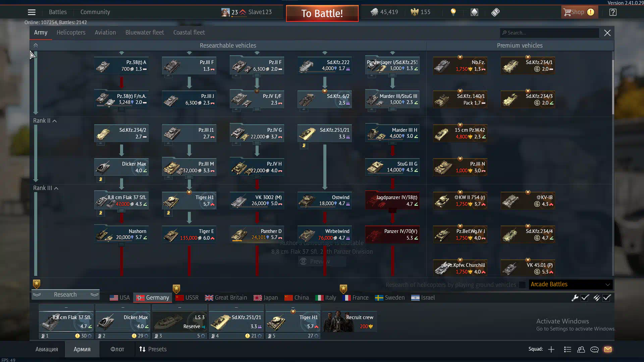
Task: Expand the Research panel right chevron
Action: [95, 295]
